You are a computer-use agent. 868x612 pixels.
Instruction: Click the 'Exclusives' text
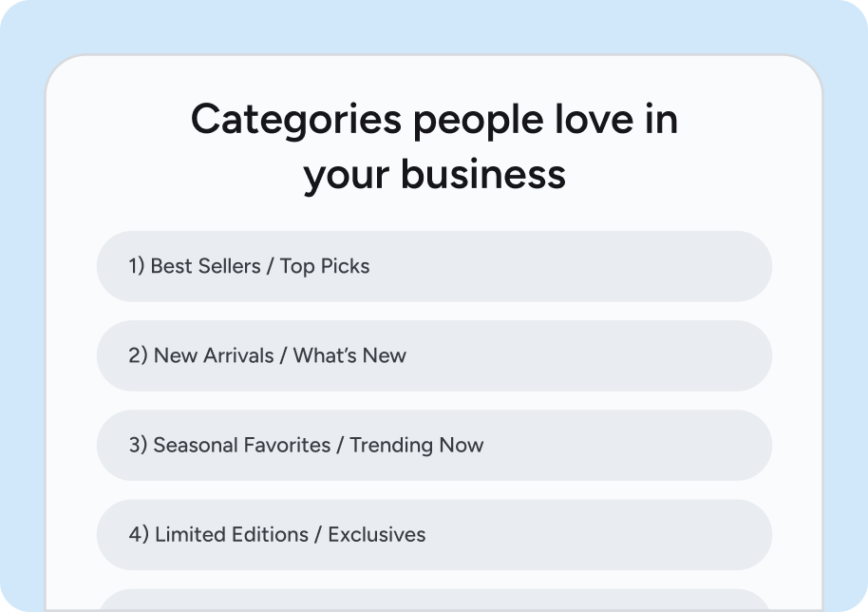[377, 534]
